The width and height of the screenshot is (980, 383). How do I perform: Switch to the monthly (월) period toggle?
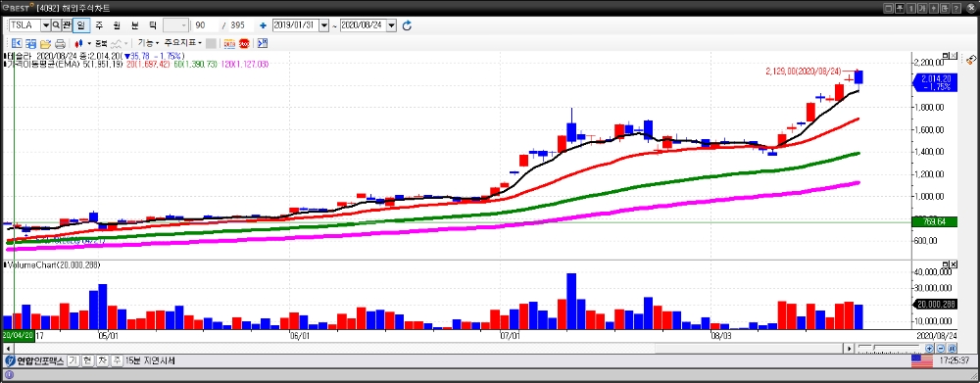click(117, 25)
